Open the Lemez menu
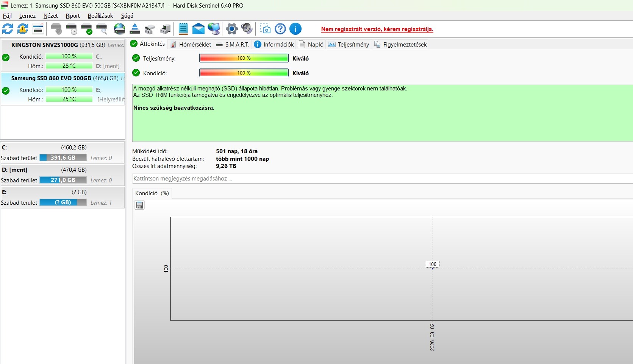Image resolution: width=633 pixels, height=364 pixels. [27, 16]
